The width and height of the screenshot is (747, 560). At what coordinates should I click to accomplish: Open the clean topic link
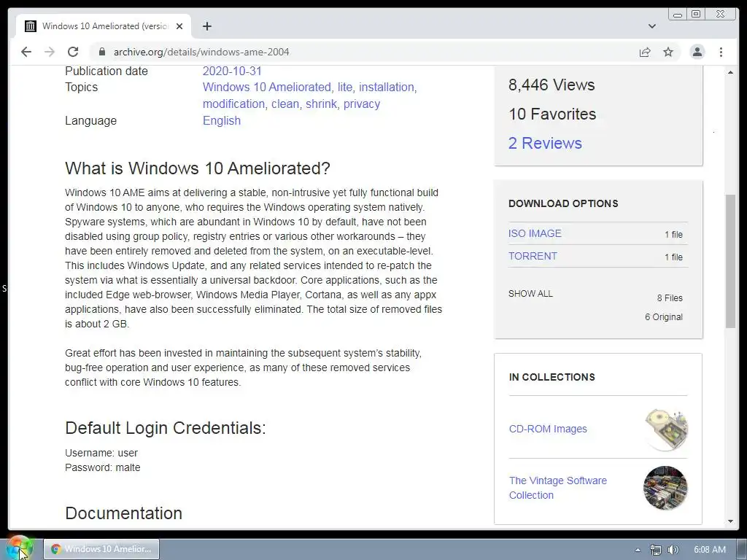285,104
